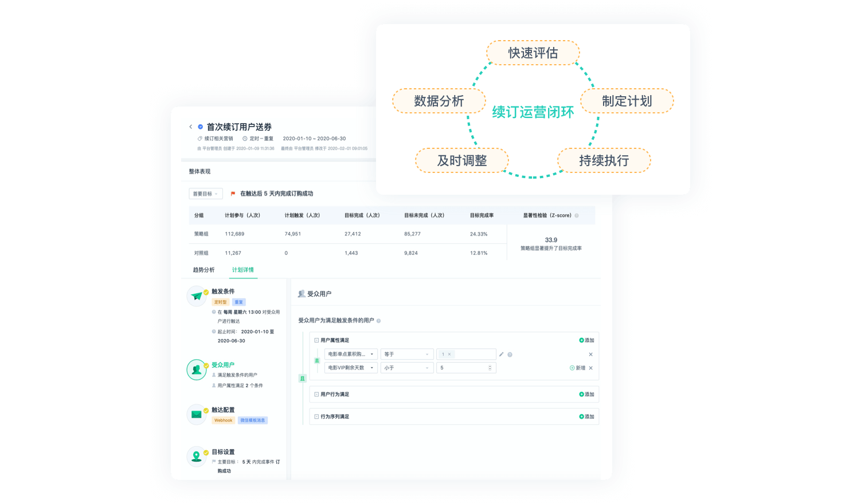Open the 首要目标 dropdown
861x504 pixels.
tap(206, 194)
